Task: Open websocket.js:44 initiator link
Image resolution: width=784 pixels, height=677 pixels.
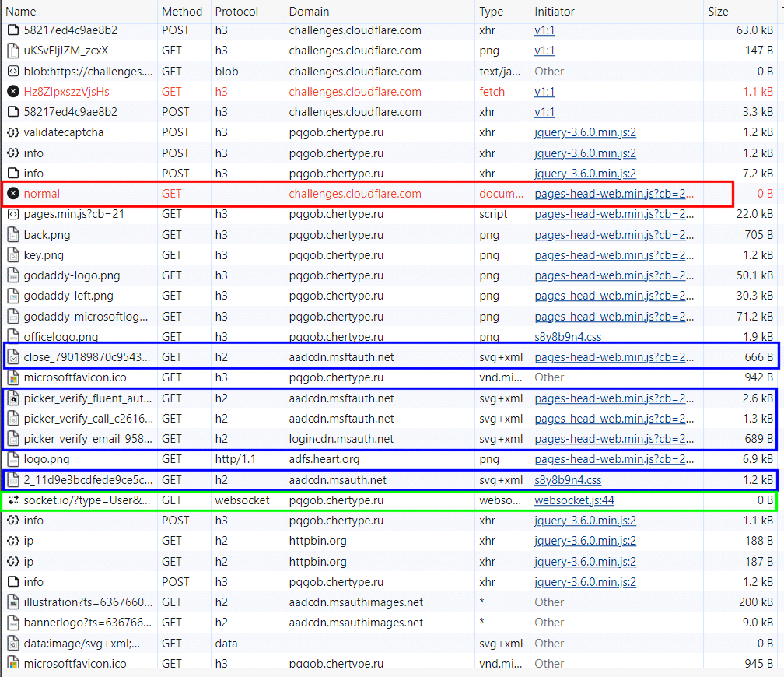Action: click(574, 500)
